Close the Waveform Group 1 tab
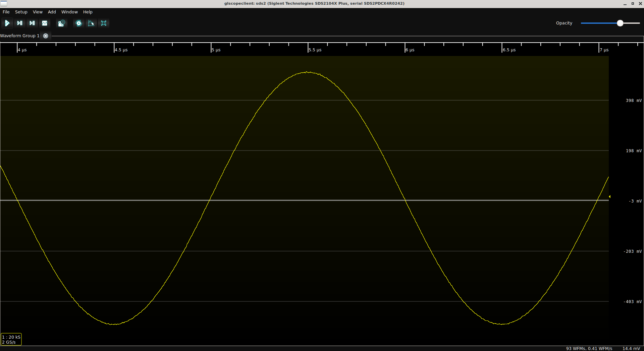This screenshot has height=351, width=644. tap(46, 36)
